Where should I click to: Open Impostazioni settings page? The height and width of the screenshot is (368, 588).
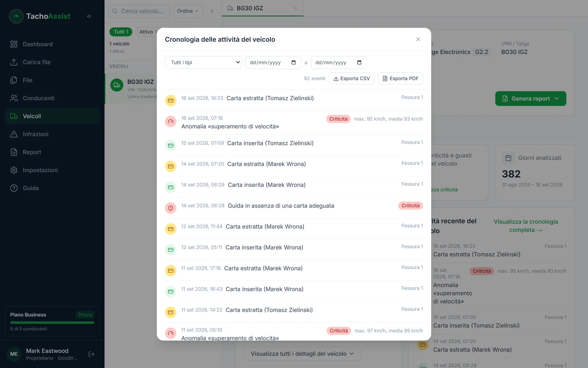(52, 170)
